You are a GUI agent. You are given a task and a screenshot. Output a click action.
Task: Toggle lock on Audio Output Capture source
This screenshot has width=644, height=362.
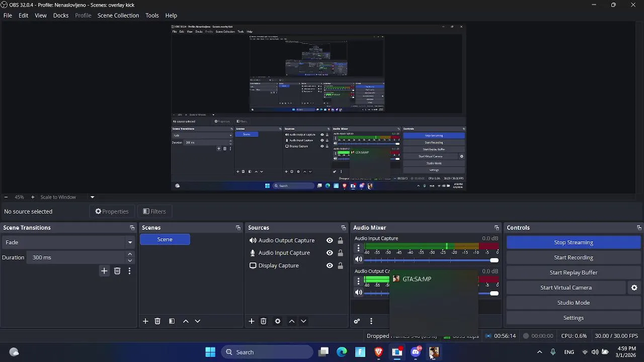(x=341, y=240)
